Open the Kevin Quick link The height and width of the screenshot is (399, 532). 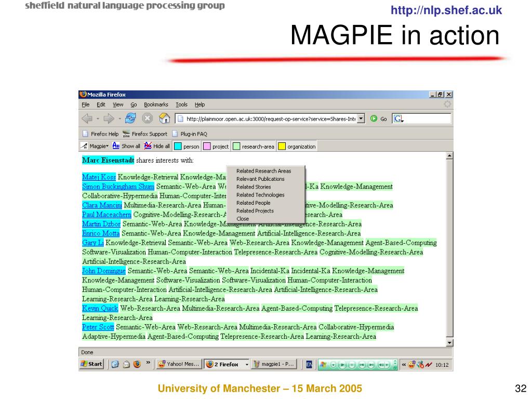pos(100,308)
